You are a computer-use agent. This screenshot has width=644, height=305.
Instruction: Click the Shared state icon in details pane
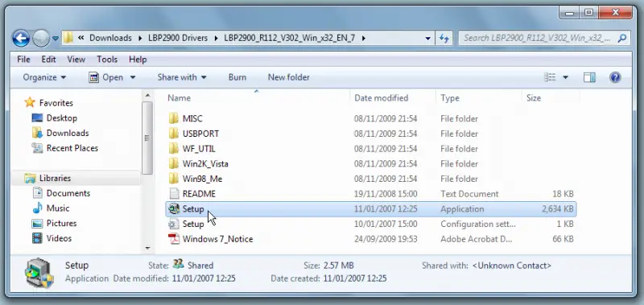click(x=178, y=265)
